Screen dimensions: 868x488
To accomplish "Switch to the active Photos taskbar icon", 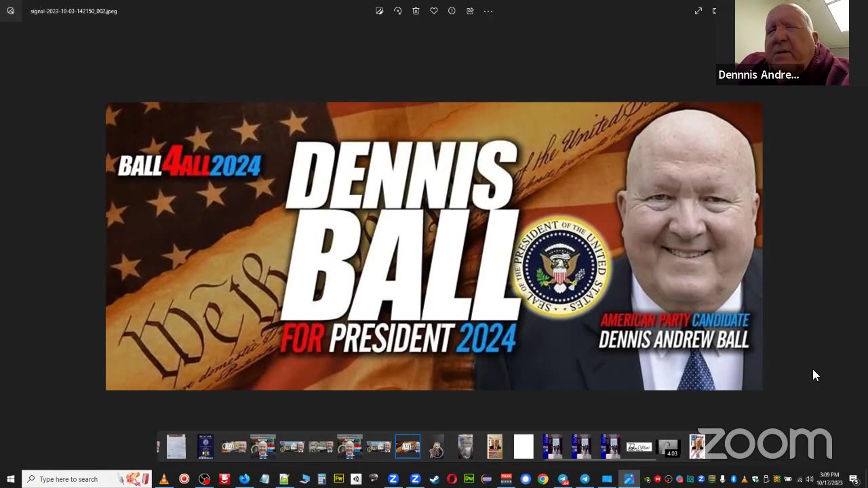I will coord(629,479).
